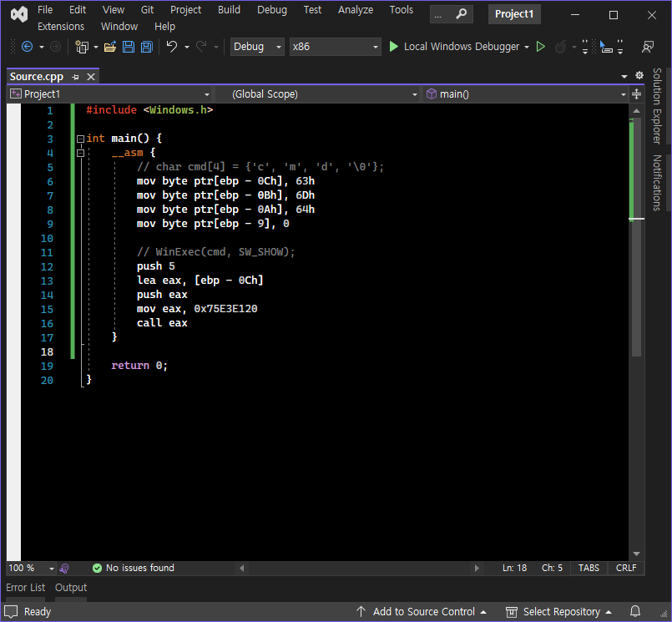Open the File menu
The image size is (672, 622).
pyautogui.click(x=45, y=10)
